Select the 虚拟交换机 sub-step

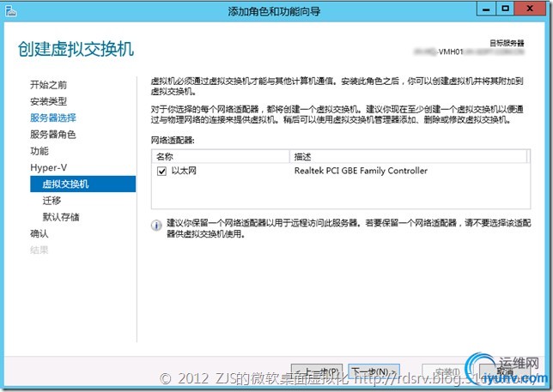(x=83, y=184)
